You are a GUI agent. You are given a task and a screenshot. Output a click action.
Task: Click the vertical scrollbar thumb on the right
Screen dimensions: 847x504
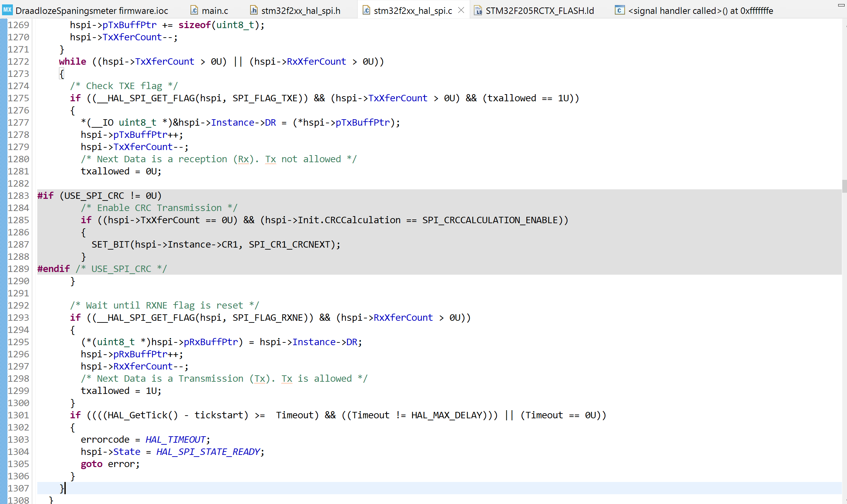tap(844, 186)
